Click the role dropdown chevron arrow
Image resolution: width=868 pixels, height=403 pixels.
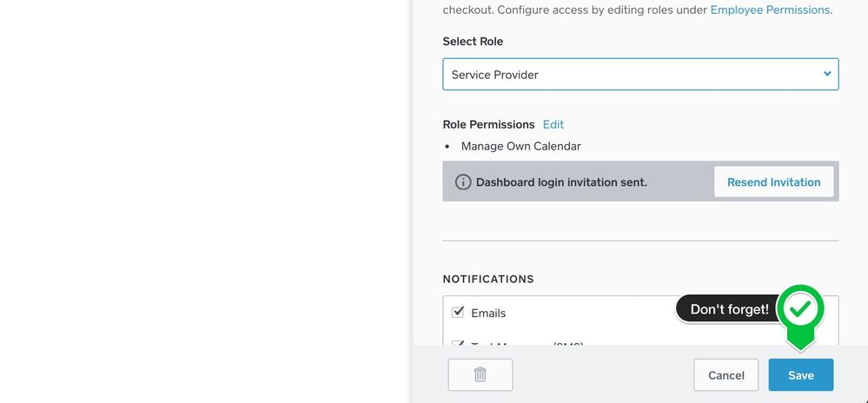827,75
